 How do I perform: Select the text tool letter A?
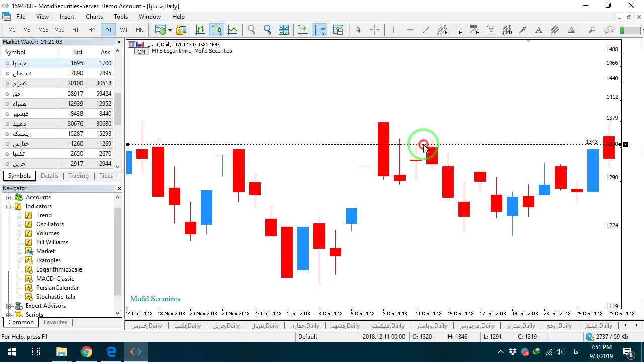pos(538,30)
